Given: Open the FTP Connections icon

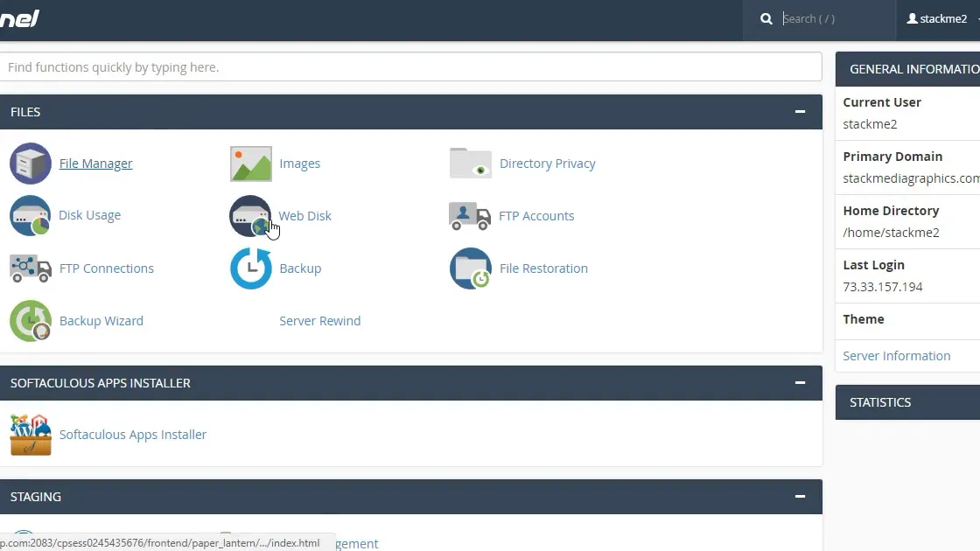Looking at the screenshot, I should pyautogui.click(x=31, y=269).
